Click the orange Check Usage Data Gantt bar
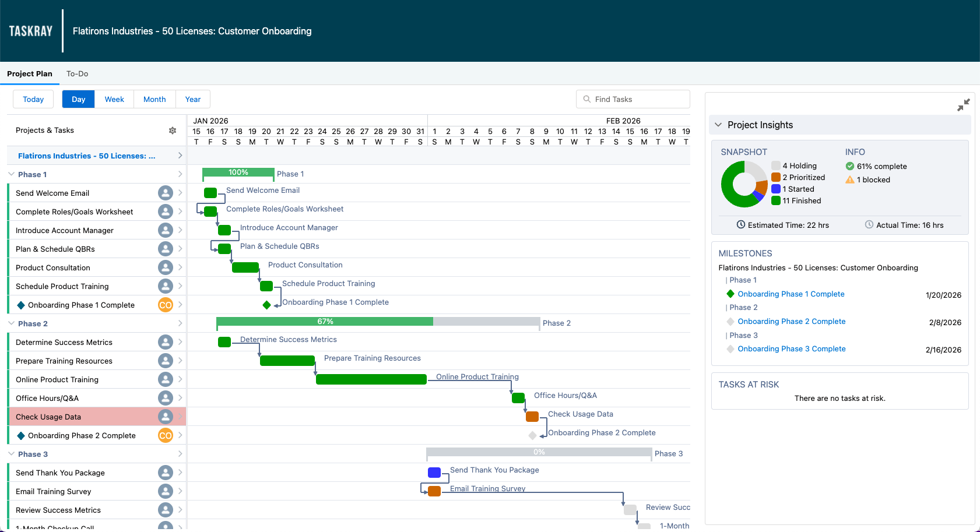This screenshot has width=980, height=532. click(532, 417)
